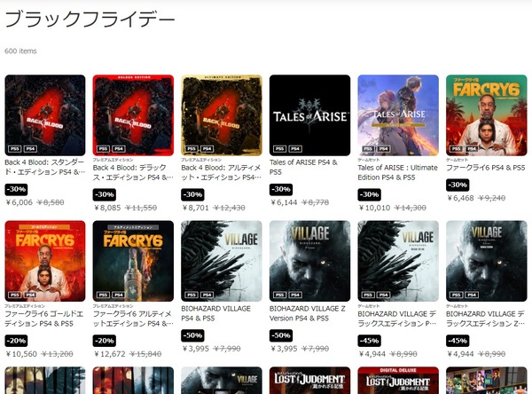Click the PS5 tag on the Far Cry 6 cover
The height and width of the screenshot is (394, 532).
457,149
